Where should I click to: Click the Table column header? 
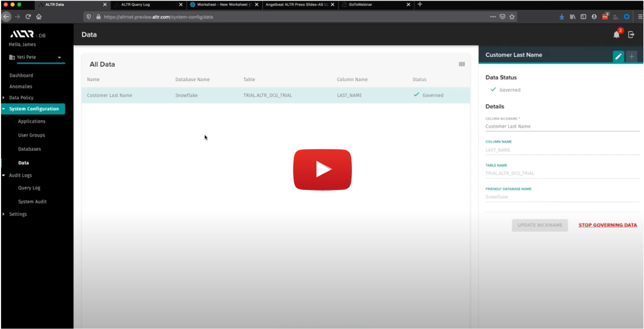(x=249, y=80)
